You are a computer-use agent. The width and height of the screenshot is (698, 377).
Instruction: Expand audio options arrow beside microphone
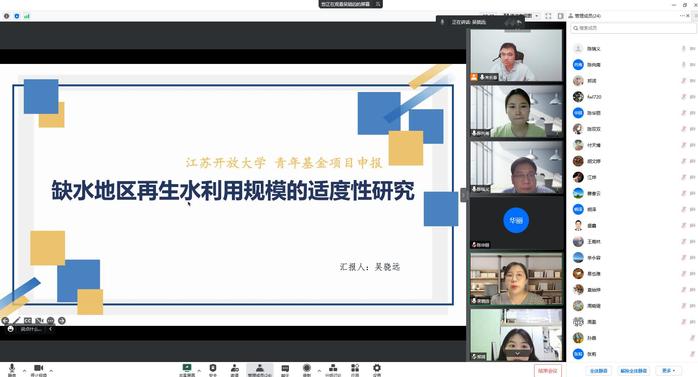click(24, 370)
